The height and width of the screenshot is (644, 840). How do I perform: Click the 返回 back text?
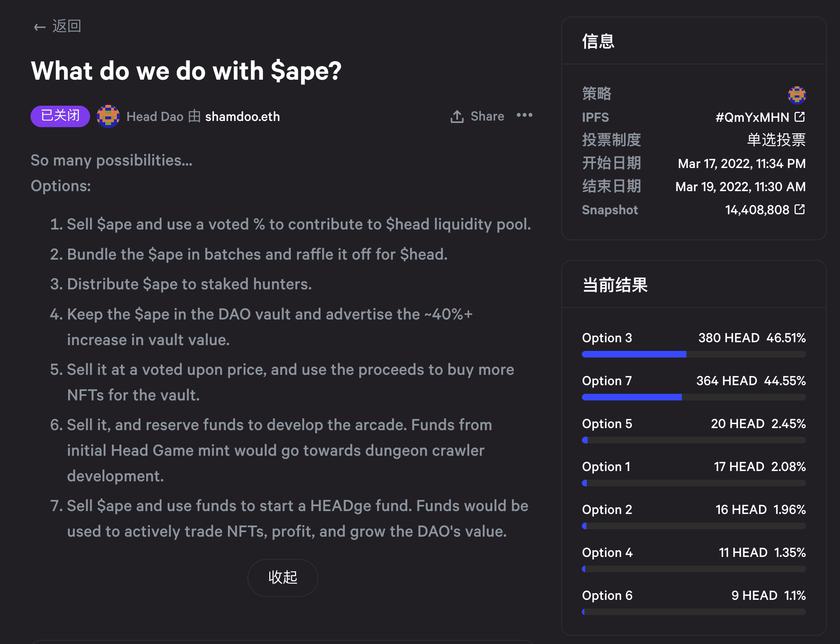(x=66, y=26)
